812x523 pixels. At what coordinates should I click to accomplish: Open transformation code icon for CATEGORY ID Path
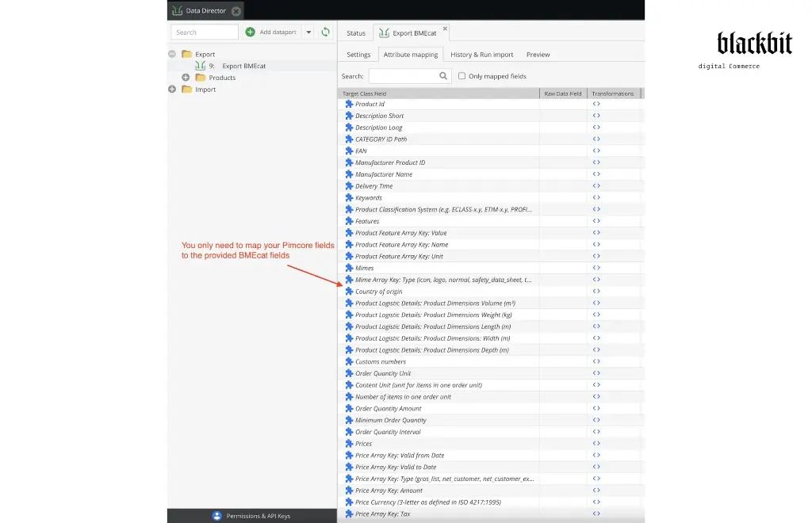596,139
